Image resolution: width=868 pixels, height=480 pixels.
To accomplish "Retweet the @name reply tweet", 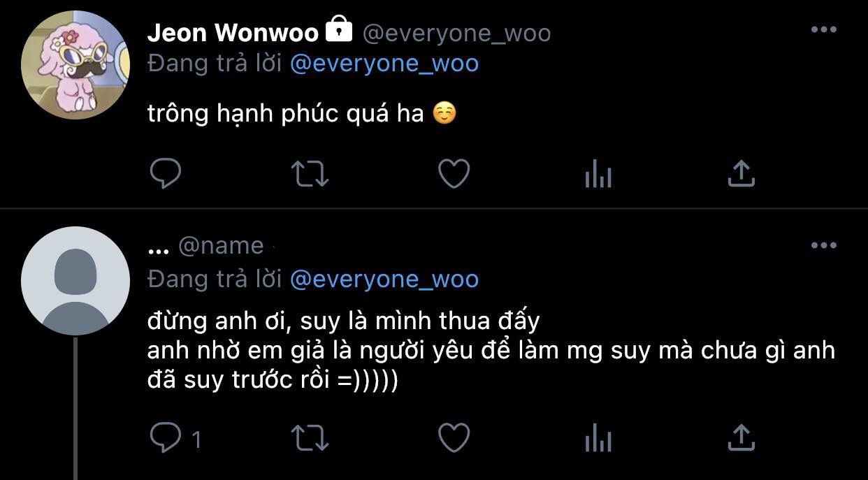I will tap(310, 439).
